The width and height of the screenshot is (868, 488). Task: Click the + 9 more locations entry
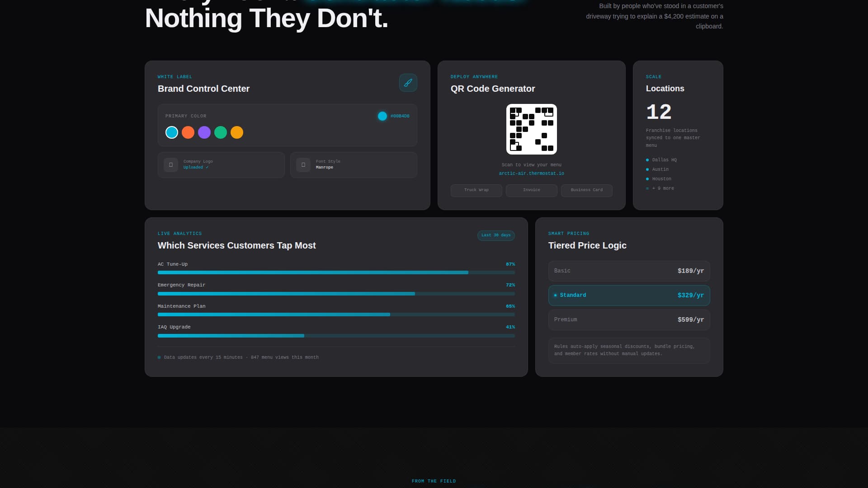click(660, 188)
